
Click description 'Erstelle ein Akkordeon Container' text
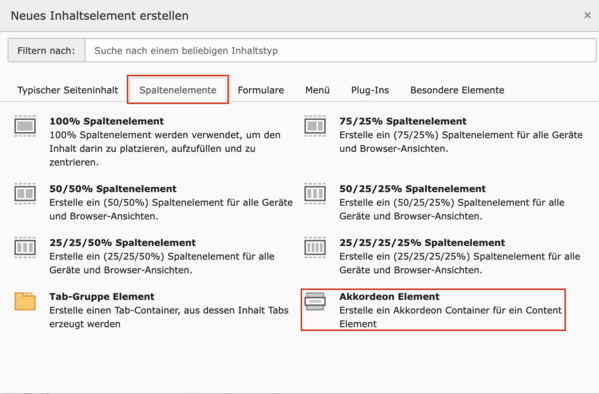point(451,317)
